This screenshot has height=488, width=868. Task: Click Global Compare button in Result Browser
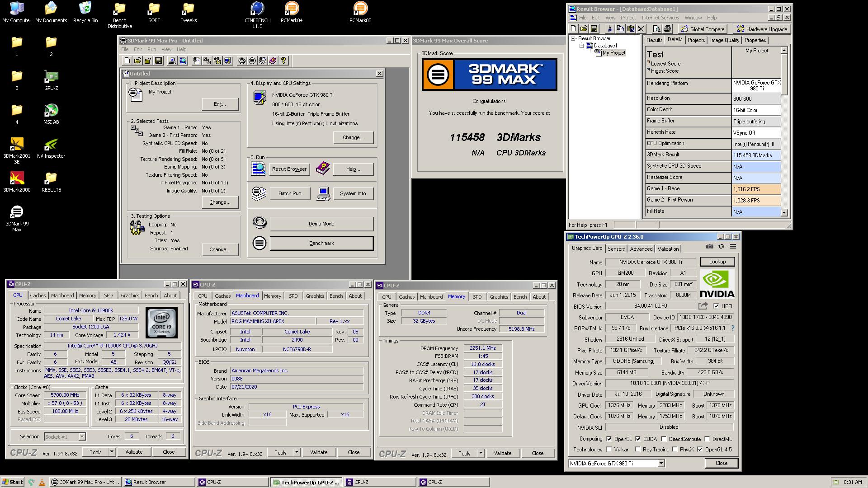pos(703,29)
